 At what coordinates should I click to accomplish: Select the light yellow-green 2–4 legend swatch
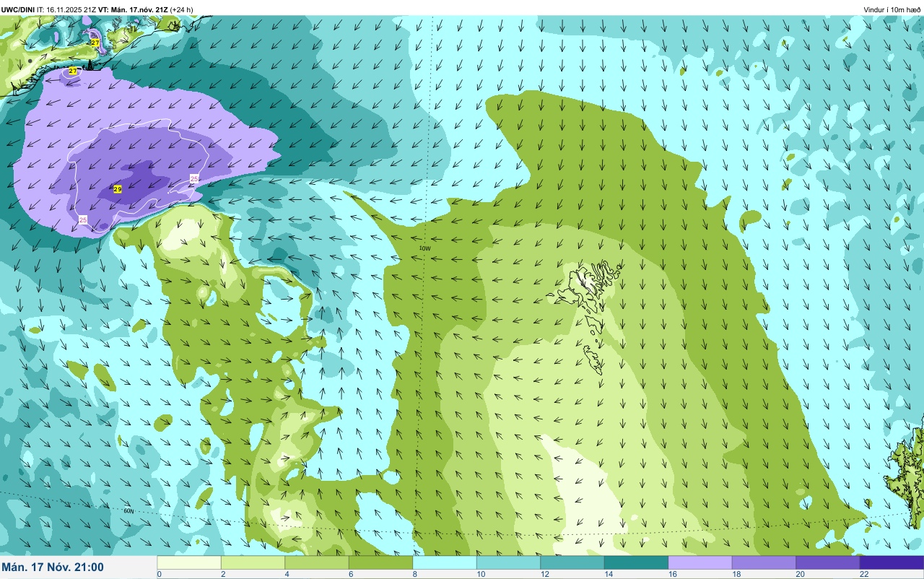(253, 562)
